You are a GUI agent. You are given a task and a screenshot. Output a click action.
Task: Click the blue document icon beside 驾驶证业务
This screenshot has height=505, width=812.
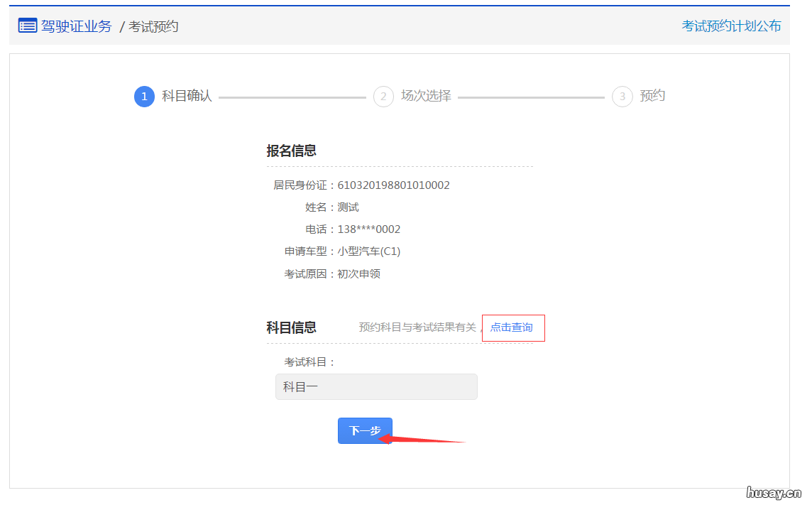(x=27, y=26)
